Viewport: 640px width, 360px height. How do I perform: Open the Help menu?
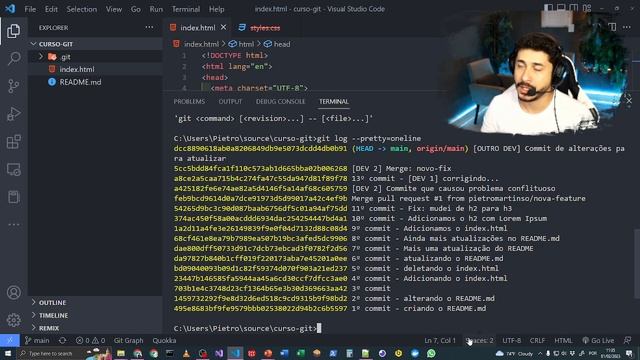216,9
